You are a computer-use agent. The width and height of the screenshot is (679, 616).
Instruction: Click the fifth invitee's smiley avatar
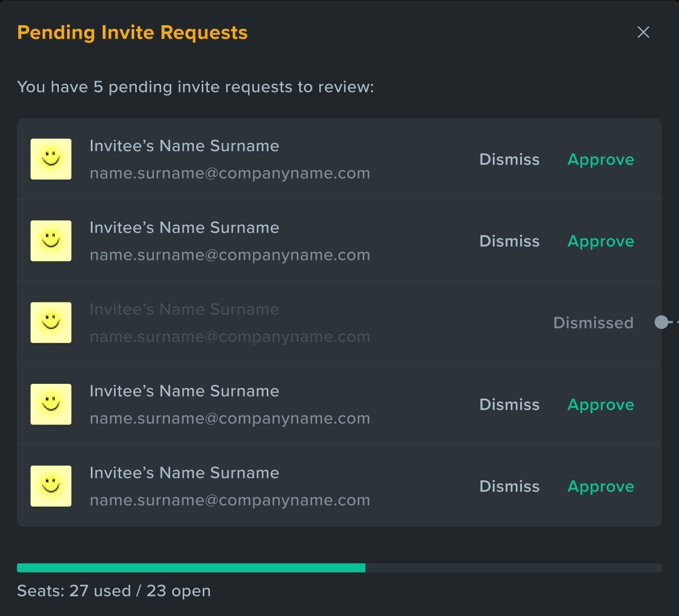tap(51, 486)
